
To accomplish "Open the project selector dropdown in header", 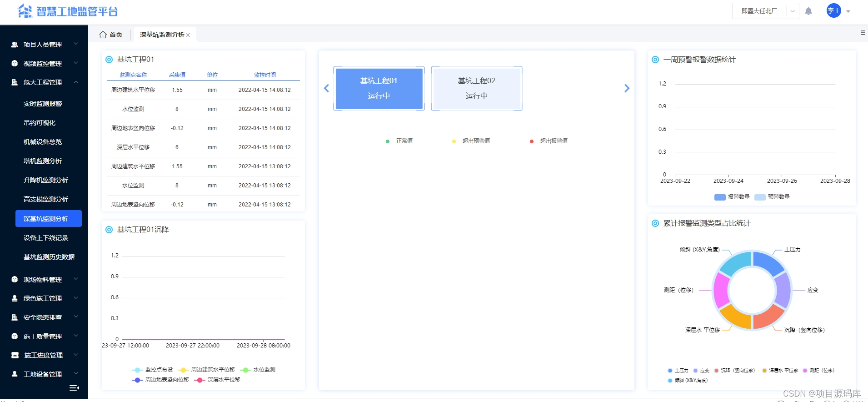I will pyautogui.click(x=765, y=11).
